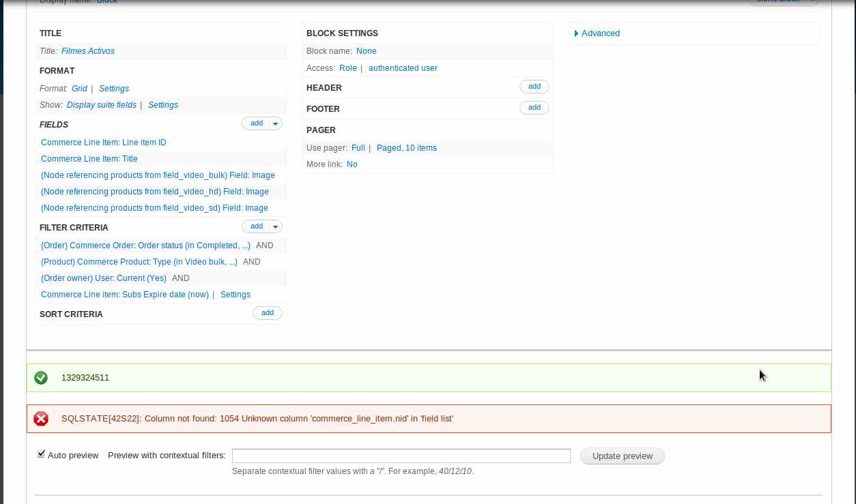Open Settings for Subs Expire date filter
Image resolution: width=856 pixels, height=504 pixels.
coord(236,295)
